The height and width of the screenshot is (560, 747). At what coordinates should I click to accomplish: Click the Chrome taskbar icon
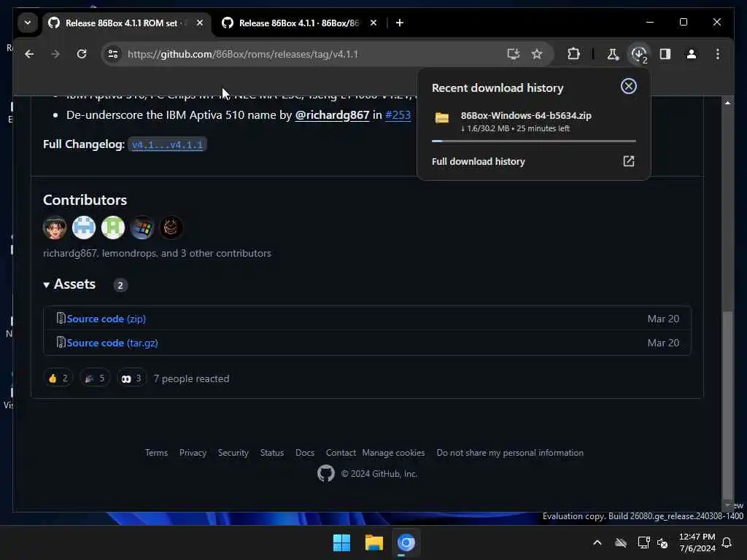pyautogui.click(x=406, y=542)
